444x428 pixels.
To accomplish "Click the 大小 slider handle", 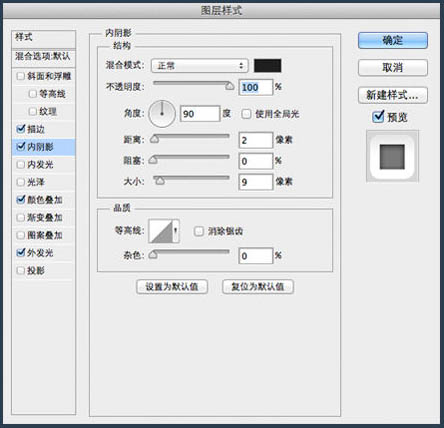I will pyautogui.click(x=160, y=181).
